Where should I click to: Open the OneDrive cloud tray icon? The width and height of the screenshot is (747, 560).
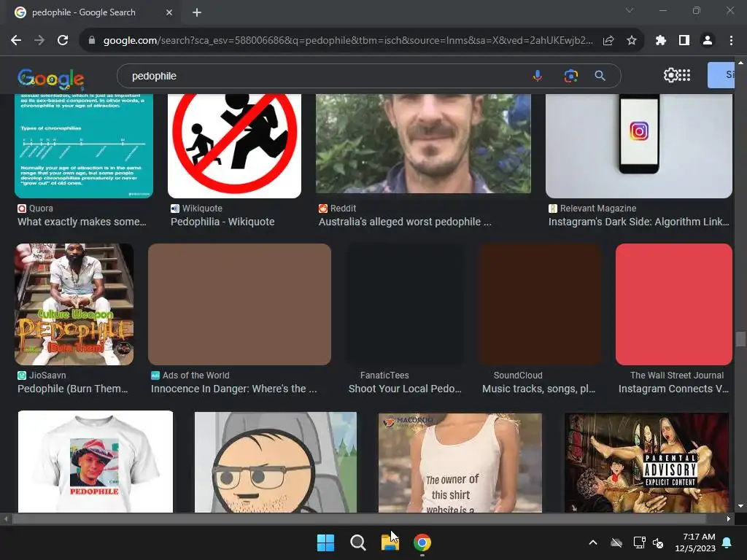coord(616,542)
